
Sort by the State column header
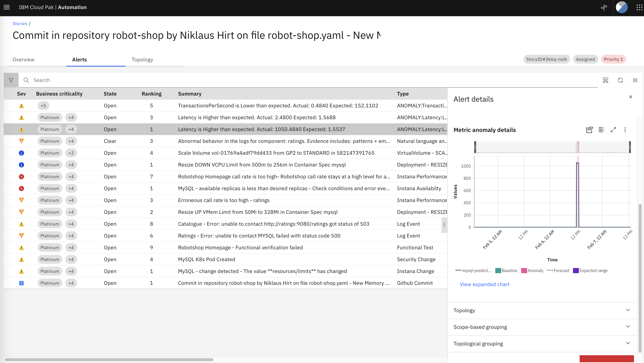click(110, 94)
